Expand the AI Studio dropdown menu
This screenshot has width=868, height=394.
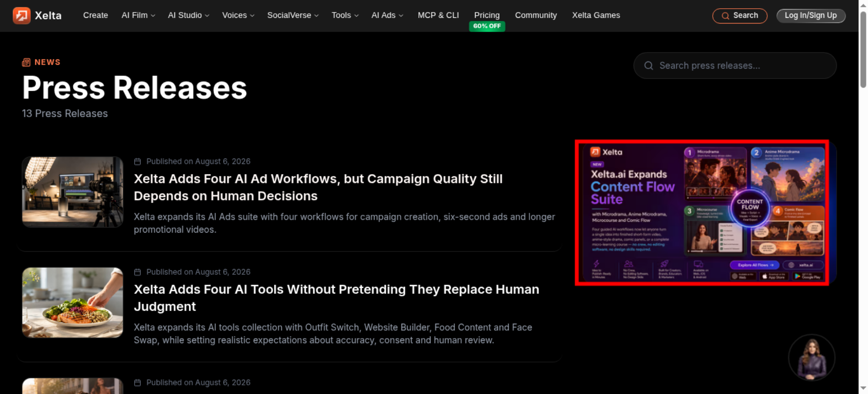[189, 15]
